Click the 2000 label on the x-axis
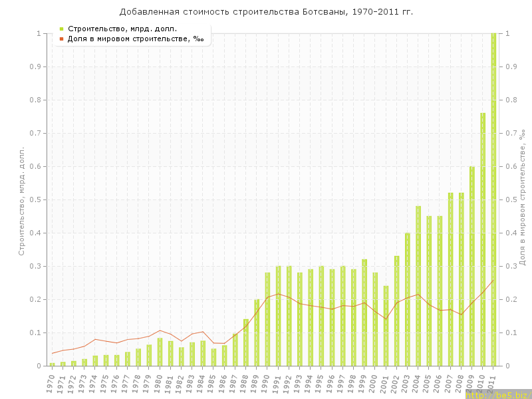Viewport: 532px width, 399px height. point(374,382)
